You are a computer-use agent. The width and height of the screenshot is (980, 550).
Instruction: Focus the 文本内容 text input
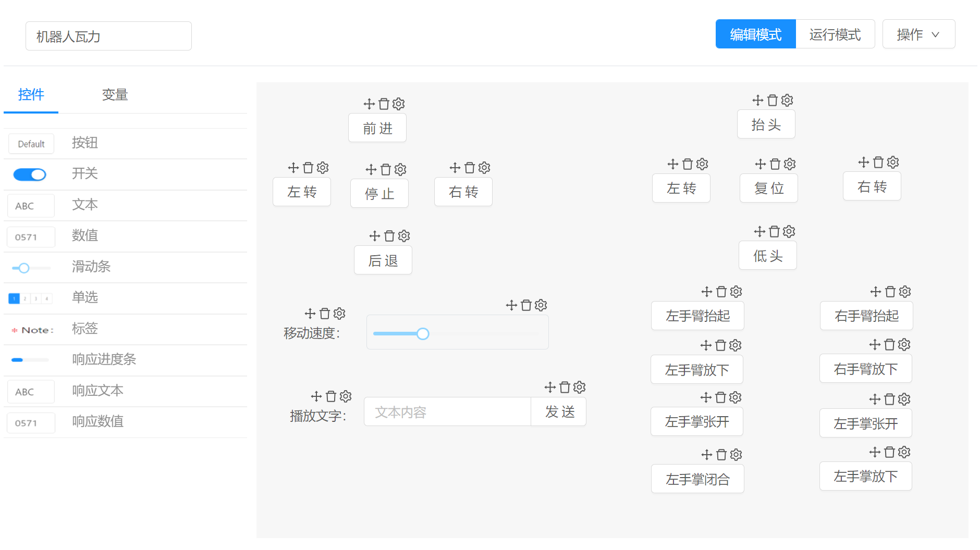[447, 412]
